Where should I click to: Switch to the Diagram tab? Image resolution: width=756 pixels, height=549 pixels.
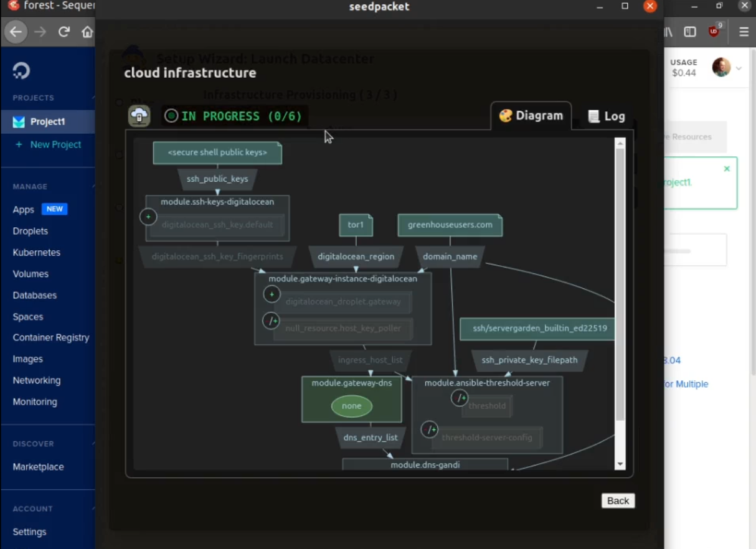point(531,116)
